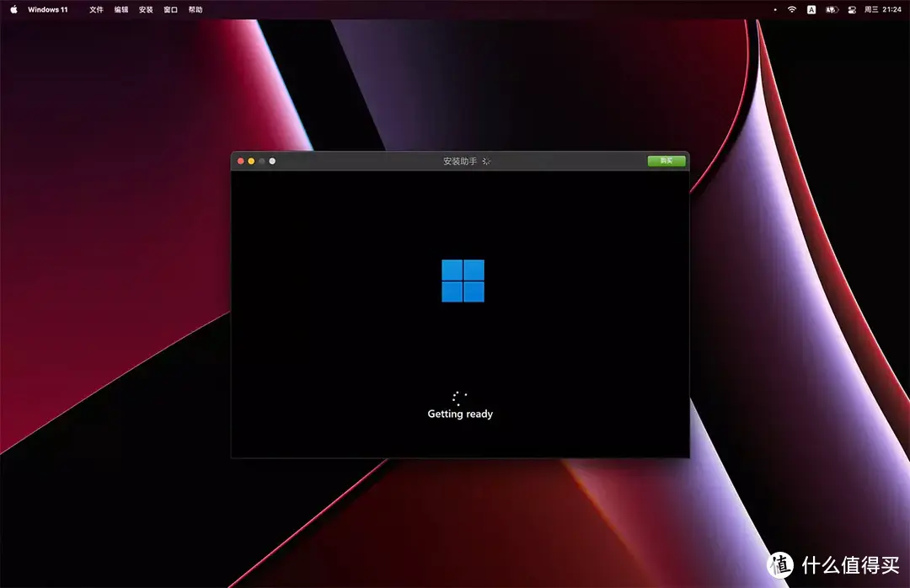Image resolution: width=910 pixels, height=588 pixels.
Task: Click the spinner beside the 安装助手 title
Action: click(486, 162)
